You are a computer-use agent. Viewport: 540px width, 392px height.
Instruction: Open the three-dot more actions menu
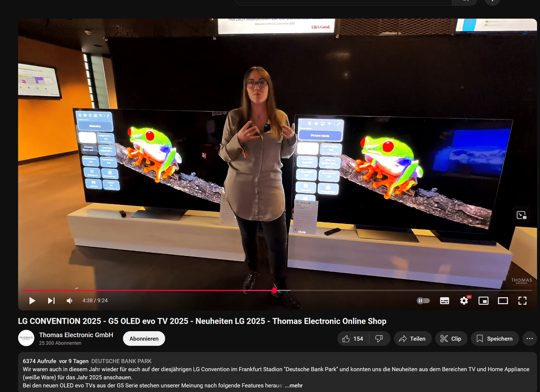529,339
